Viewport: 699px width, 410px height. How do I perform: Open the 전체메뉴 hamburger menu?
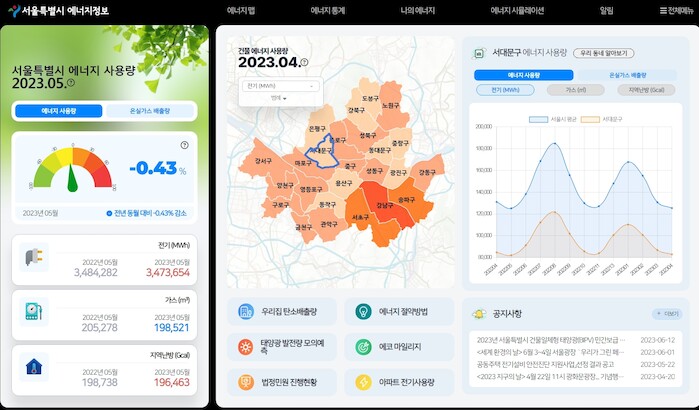point(672,10)
